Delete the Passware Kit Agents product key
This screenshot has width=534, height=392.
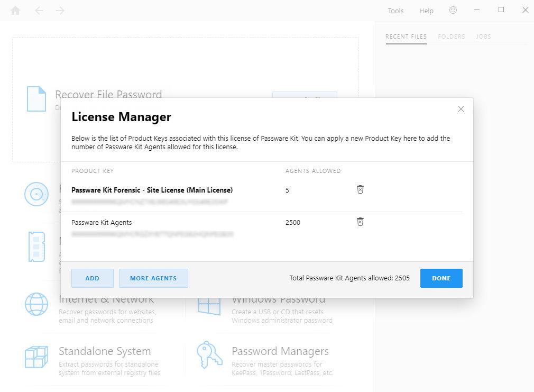point(360,222)
